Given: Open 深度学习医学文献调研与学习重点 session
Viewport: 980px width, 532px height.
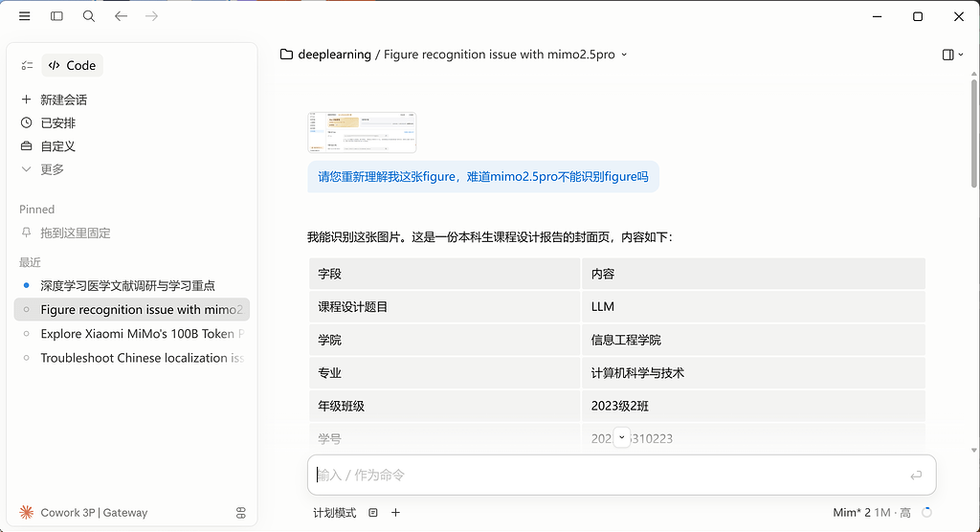Looking at the screenshot, I should tap(127, 285).
